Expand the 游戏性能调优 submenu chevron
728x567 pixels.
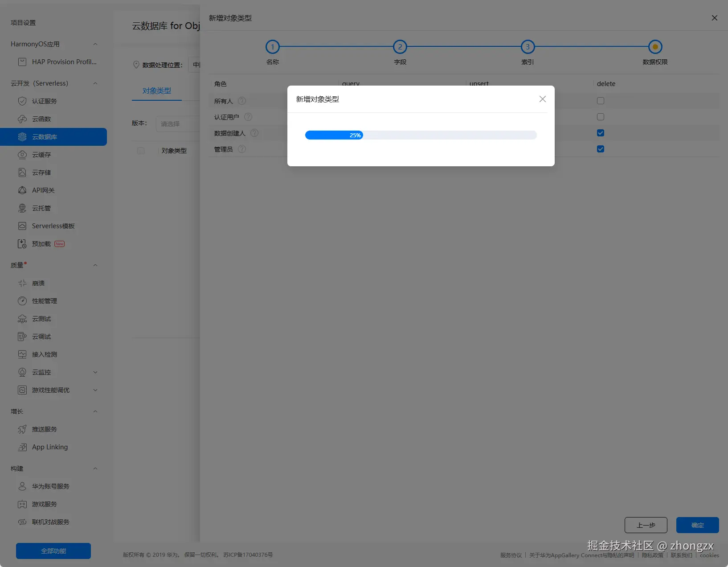95,390
